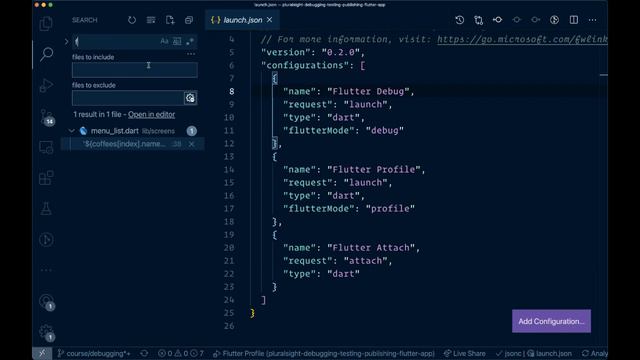Click the "flutterMode": "profile" line
The width and height of the screenshot is (640, 360).
pyautogui.click(x=349, y=209)
